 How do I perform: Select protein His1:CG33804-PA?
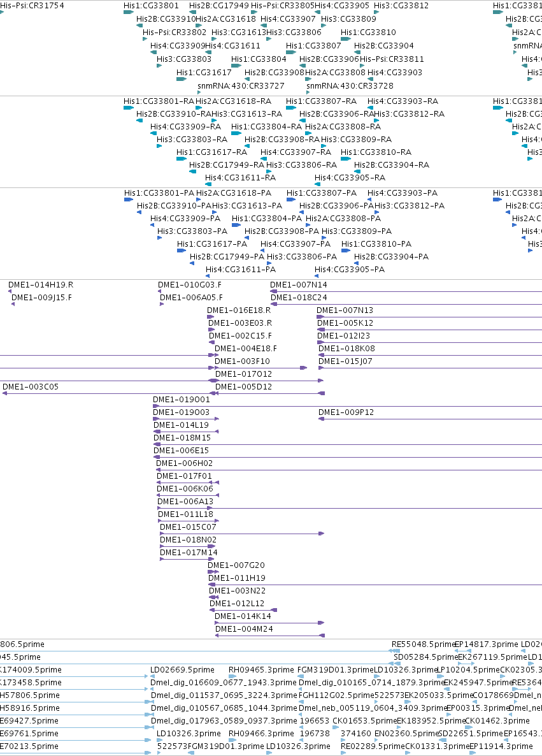(267, 219)
